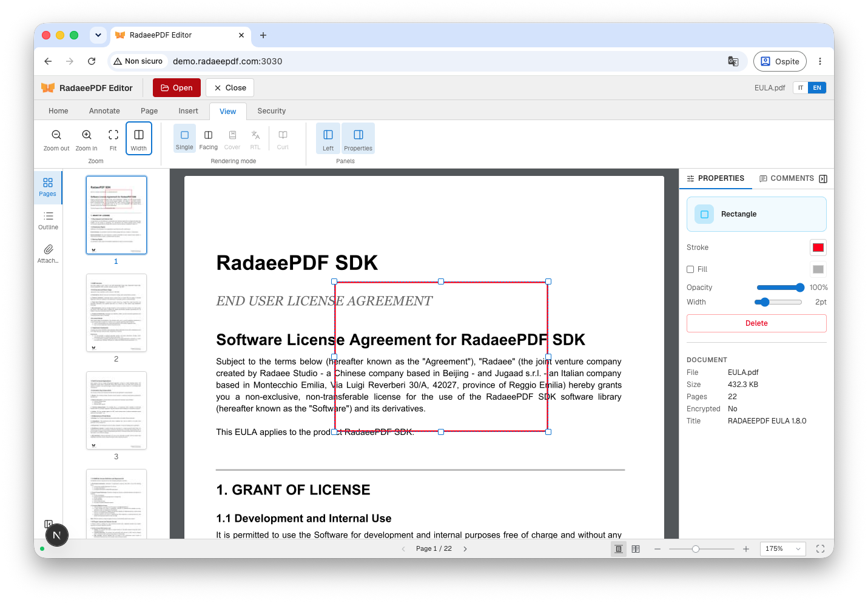The width and height of the screenshot is (868, 603).
Task: Click the '1. GRANT OF LICENSE' heading
Action: click(293, 490)
